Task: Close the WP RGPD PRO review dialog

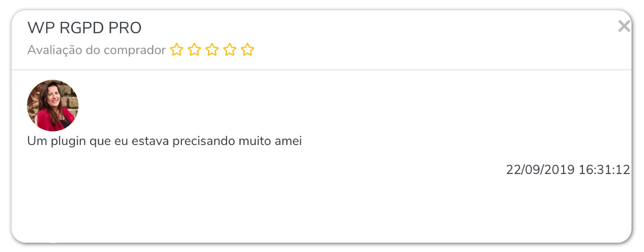Action: tap(624, 26)
